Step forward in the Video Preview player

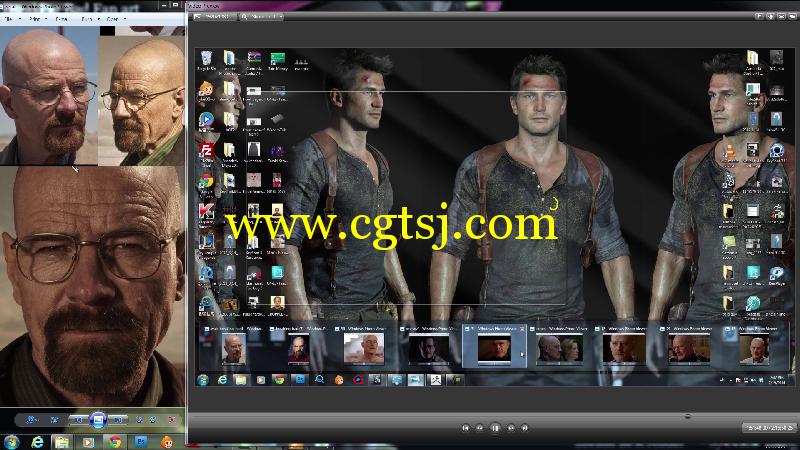tap(511, 428)
